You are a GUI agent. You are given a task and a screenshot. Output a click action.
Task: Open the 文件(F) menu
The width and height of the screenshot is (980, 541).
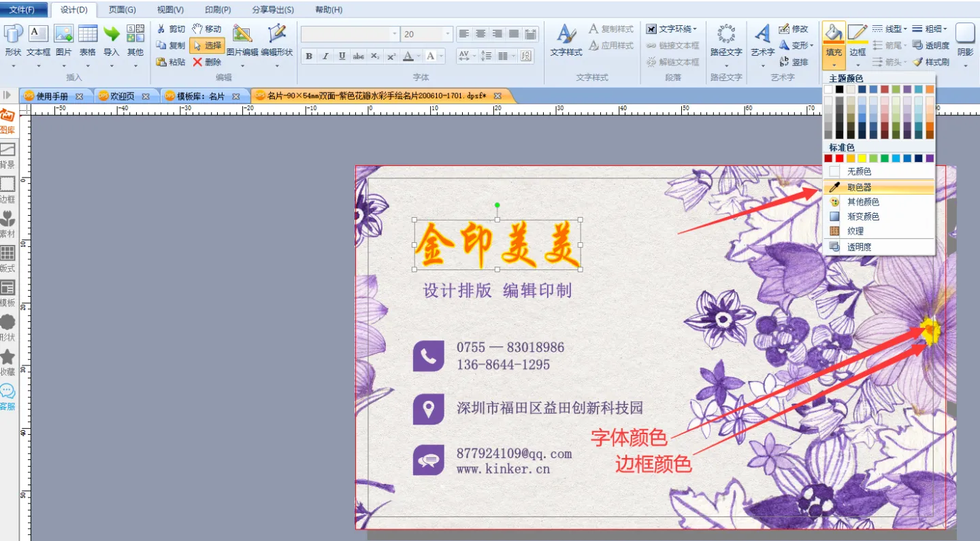(x=22, y=10)
